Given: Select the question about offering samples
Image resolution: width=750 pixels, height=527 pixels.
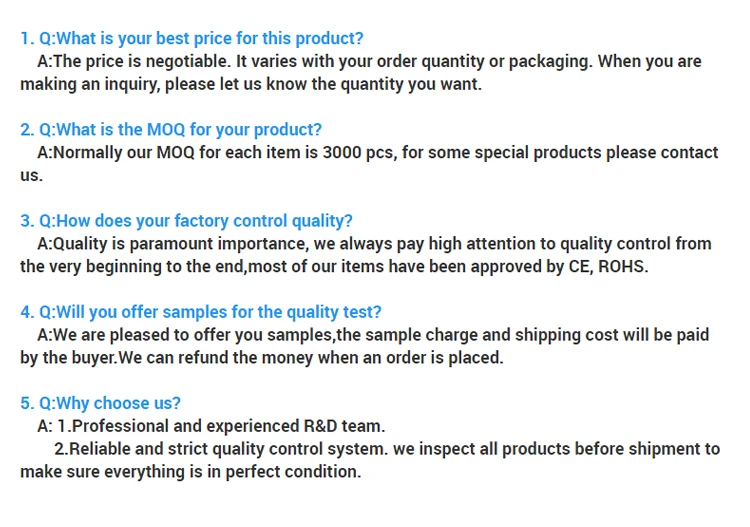Looking at the screenshot, I should [201, 312].
